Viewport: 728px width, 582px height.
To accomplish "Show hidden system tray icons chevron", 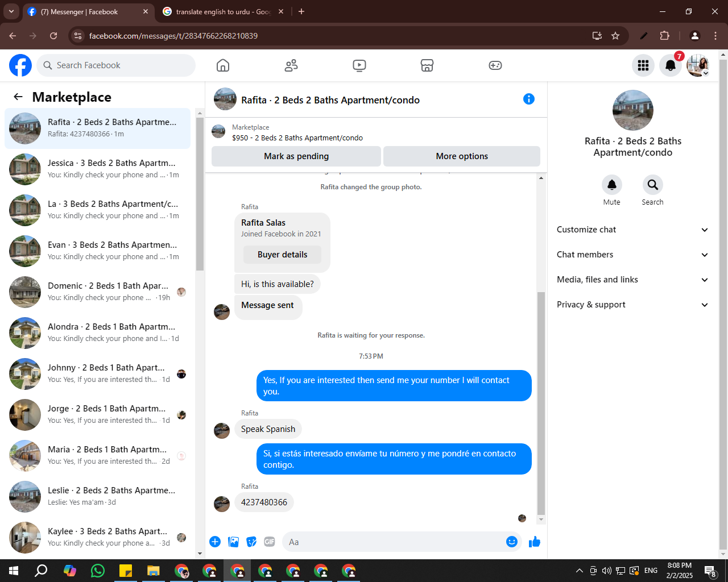I will click(x=579, y=571).
